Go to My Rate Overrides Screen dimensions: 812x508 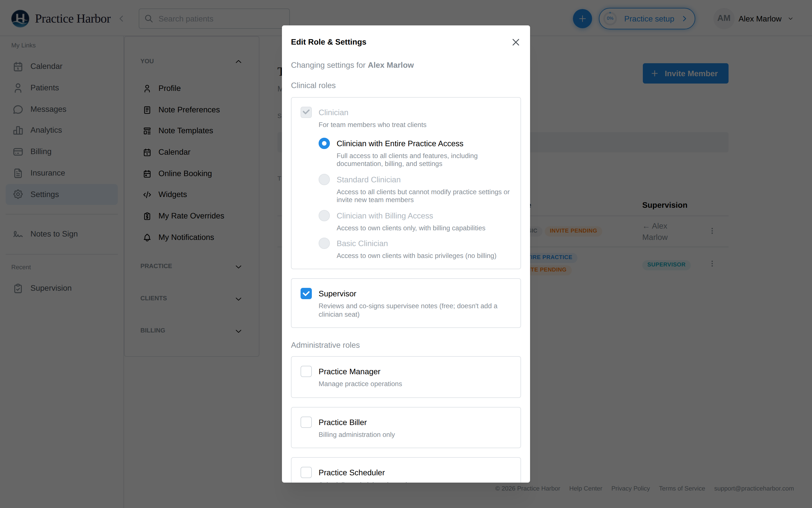pos(191,216)
